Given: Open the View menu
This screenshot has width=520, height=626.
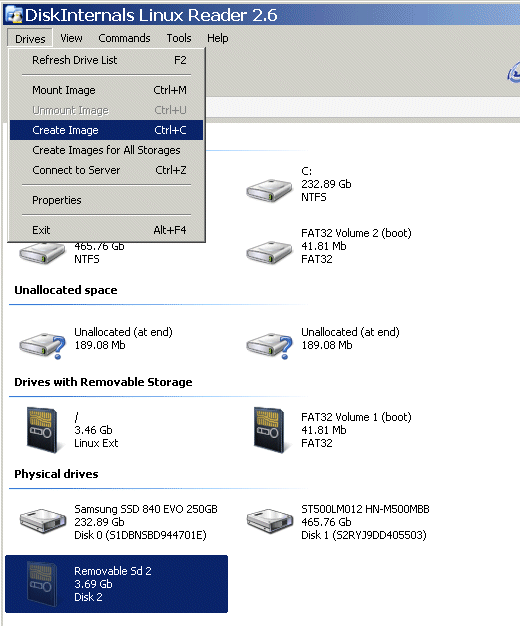Looking at the screenshot, I should click(x=71, y=38).
